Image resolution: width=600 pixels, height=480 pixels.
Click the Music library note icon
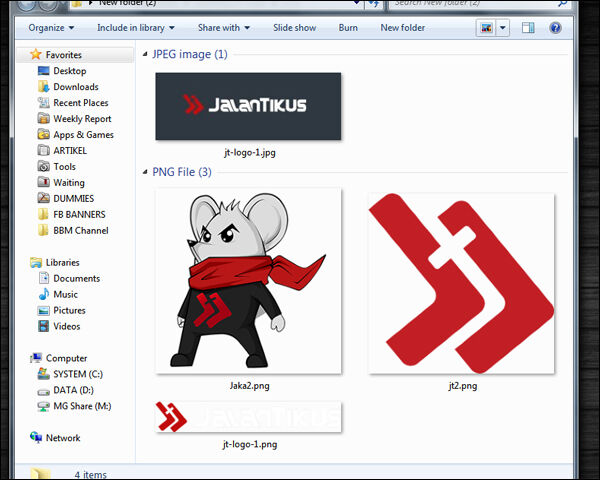pos(44,294)
